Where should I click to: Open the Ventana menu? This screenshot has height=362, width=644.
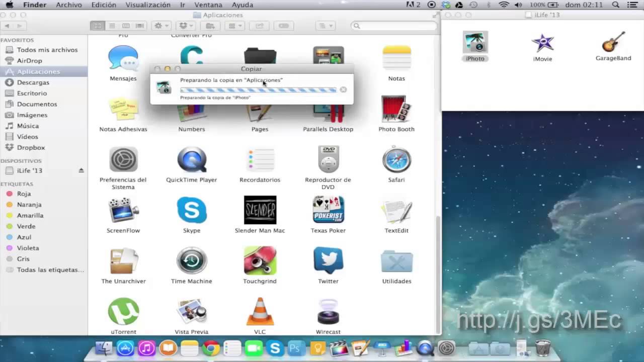208,5
